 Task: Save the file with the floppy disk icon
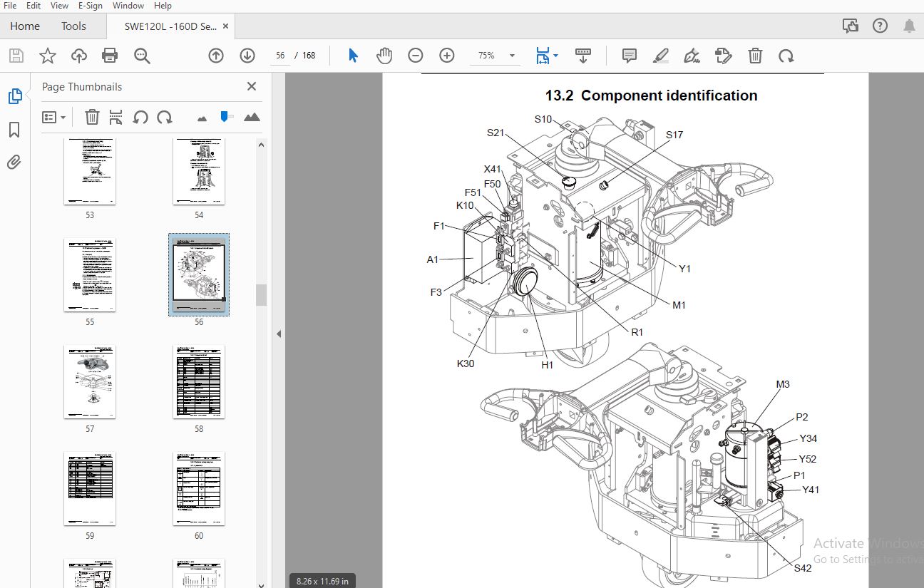click(16, 56)
